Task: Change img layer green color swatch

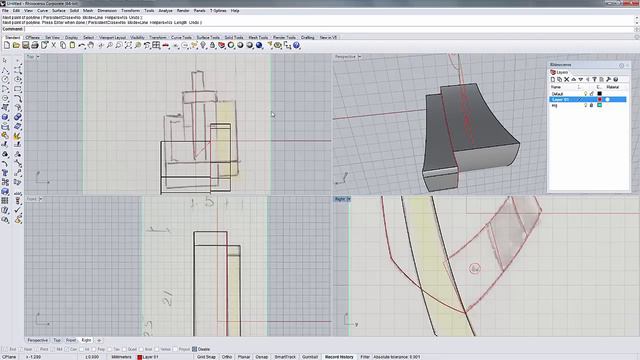Action: (x=600, y=105)
